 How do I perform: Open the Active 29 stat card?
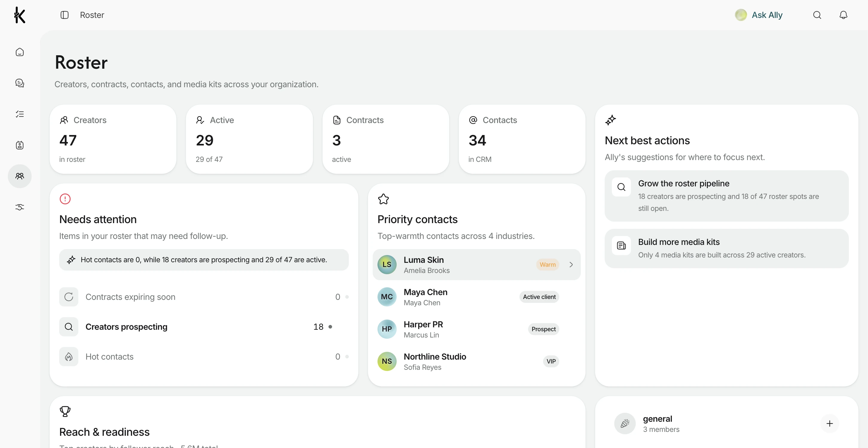pyautogui.click(x=249, y=139)
